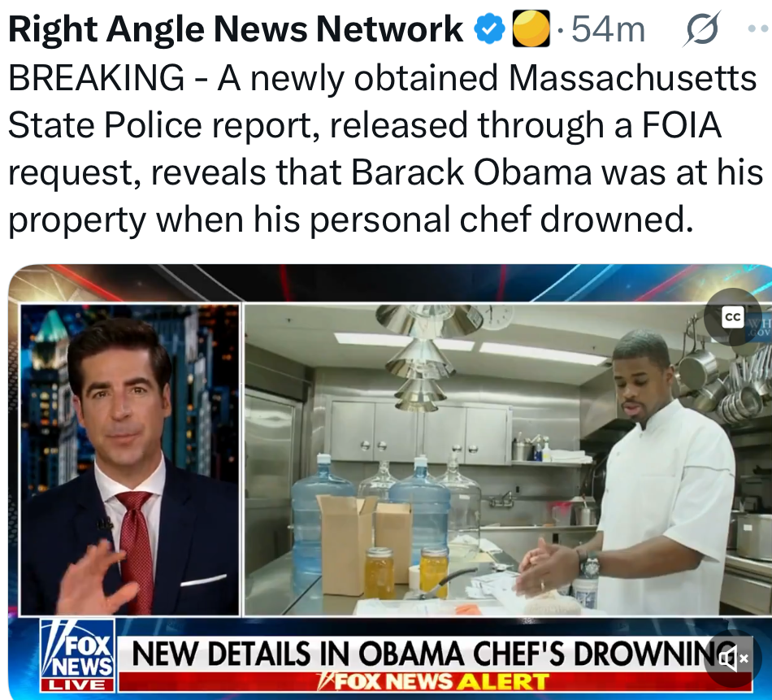
Task: Open the Right Angle News Network profile
Action: pos(236,29)
